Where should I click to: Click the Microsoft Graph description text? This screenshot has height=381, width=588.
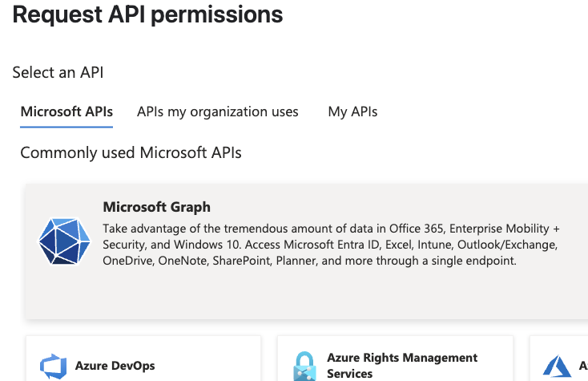click(331, 245)
